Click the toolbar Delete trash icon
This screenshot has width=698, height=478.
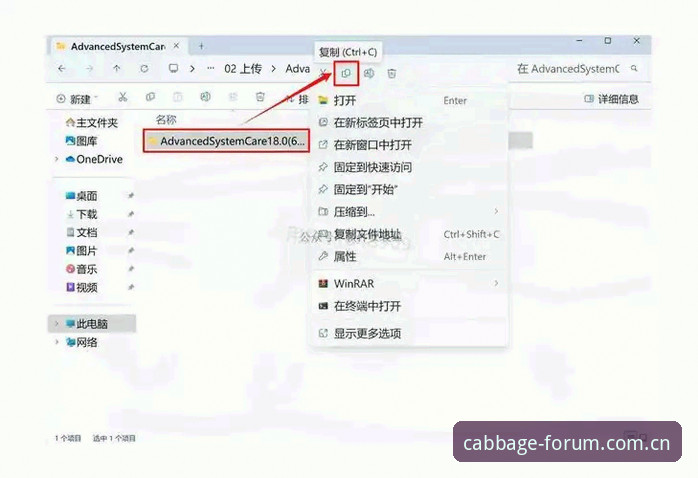(x=260, y=97)
